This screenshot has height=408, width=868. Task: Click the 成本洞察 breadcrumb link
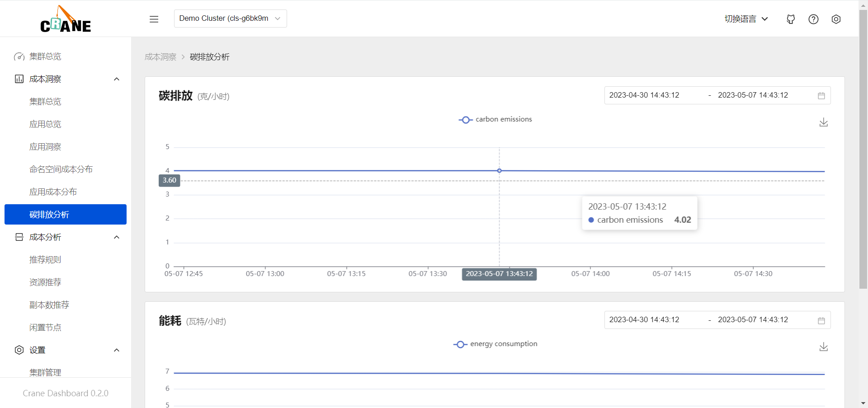tap(160, 57)
